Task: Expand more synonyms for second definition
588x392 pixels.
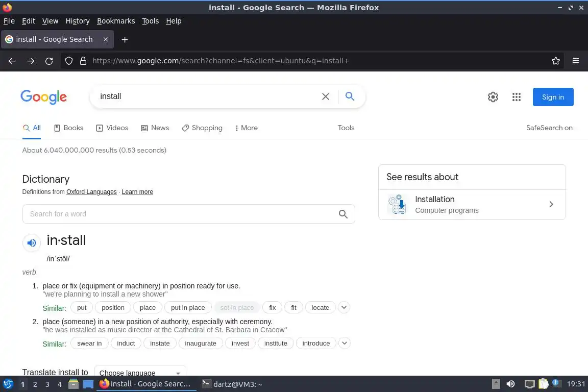Action: tap(344, 343)
